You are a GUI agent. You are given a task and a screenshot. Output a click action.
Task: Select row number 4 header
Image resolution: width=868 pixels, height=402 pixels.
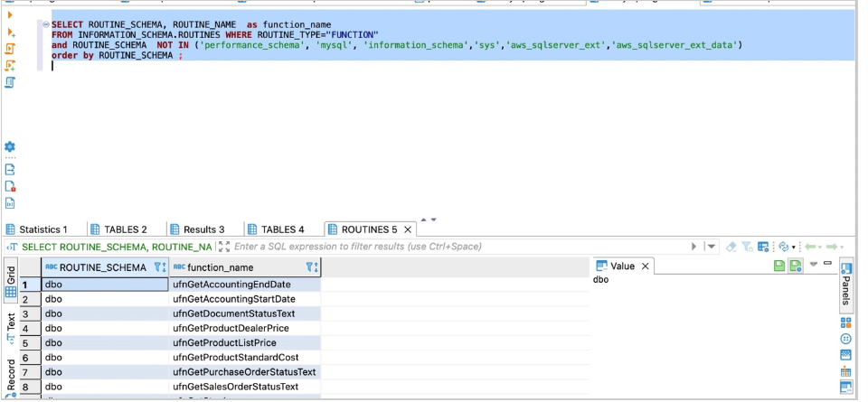pyautogui.click(x=30, y=329)
